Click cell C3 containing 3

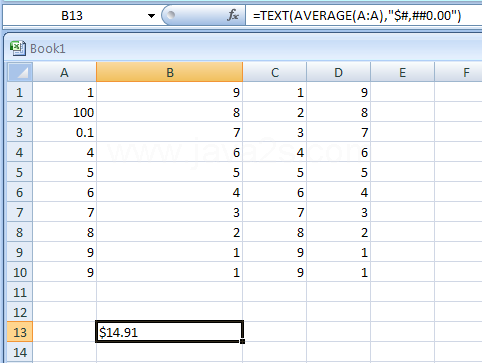[x=275, y=132]
